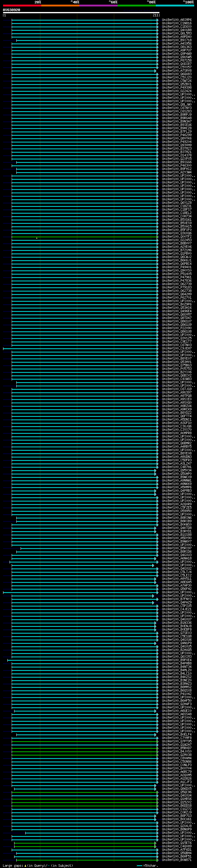Viewport: 197px width, 868px height.
Task: Select hit UniRef100_B1N336
Action: click(177, 623)
